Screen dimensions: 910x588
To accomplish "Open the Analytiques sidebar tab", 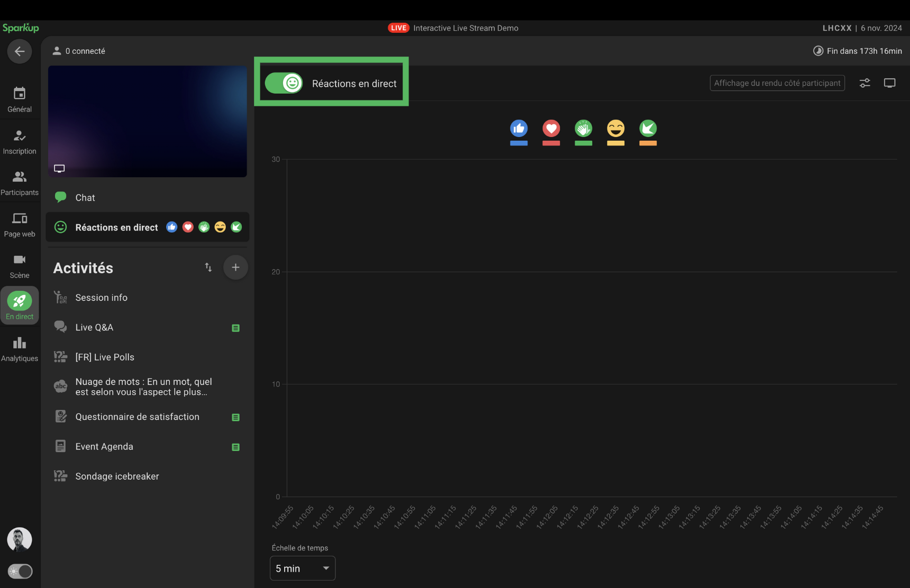I will pos(20,349).
